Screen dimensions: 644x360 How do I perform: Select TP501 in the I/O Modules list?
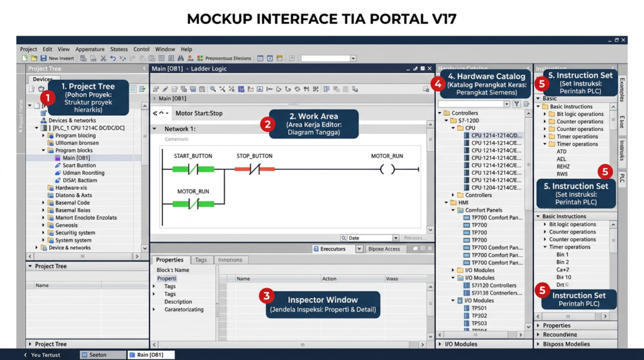(x=479, y=308)
